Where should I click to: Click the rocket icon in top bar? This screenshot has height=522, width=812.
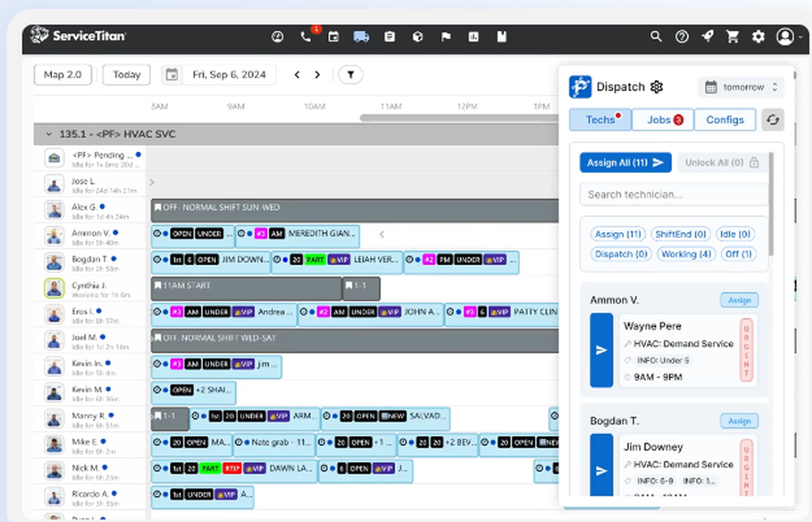tap(707, 37)
